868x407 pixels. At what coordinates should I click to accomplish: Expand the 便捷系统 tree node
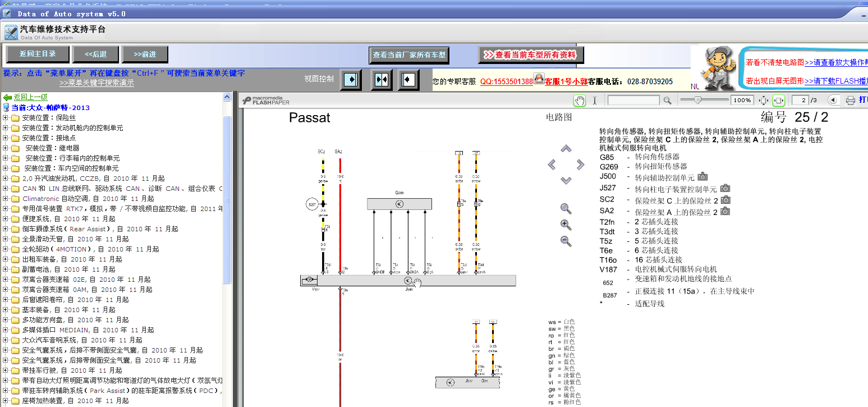6,219
